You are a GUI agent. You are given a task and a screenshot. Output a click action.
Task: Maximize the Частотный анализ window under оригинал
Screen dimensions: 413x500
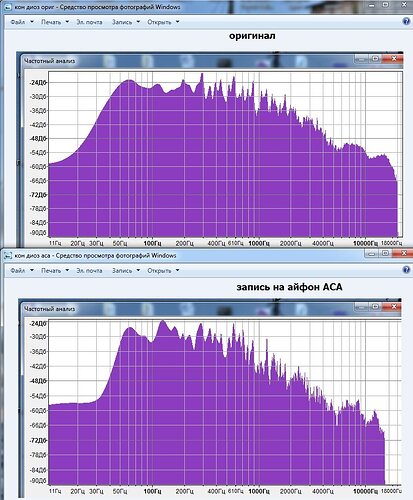point(375,59)
